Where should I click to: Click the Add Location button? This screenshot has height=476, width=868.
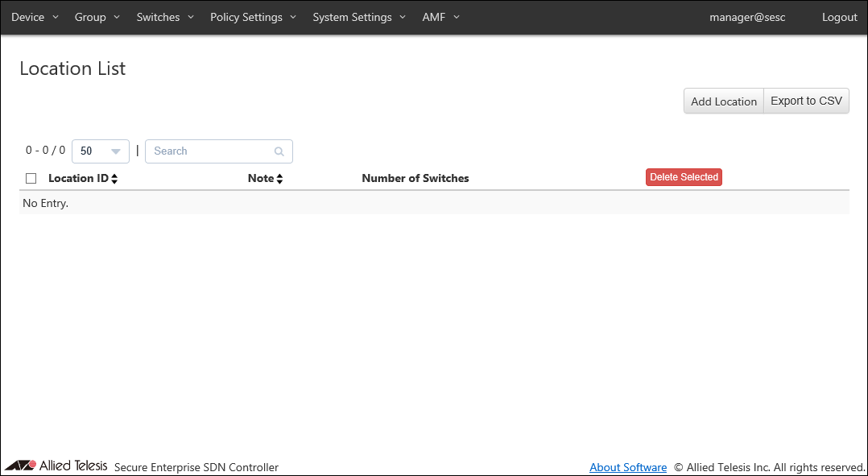(724, 101)
